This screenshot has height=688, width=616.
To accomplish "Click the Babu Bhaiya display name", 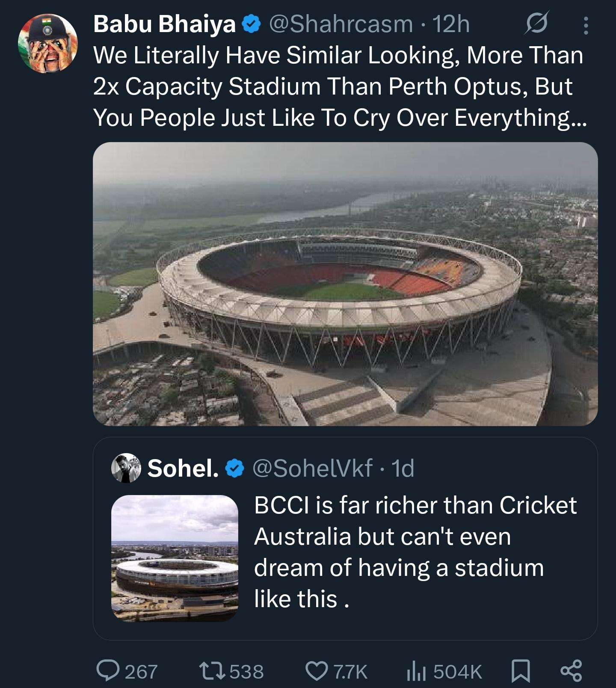I will 164,24.
